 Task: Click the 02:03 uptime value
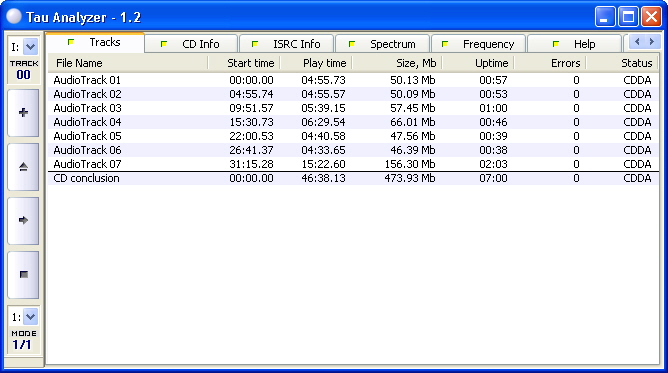[493, 164]
